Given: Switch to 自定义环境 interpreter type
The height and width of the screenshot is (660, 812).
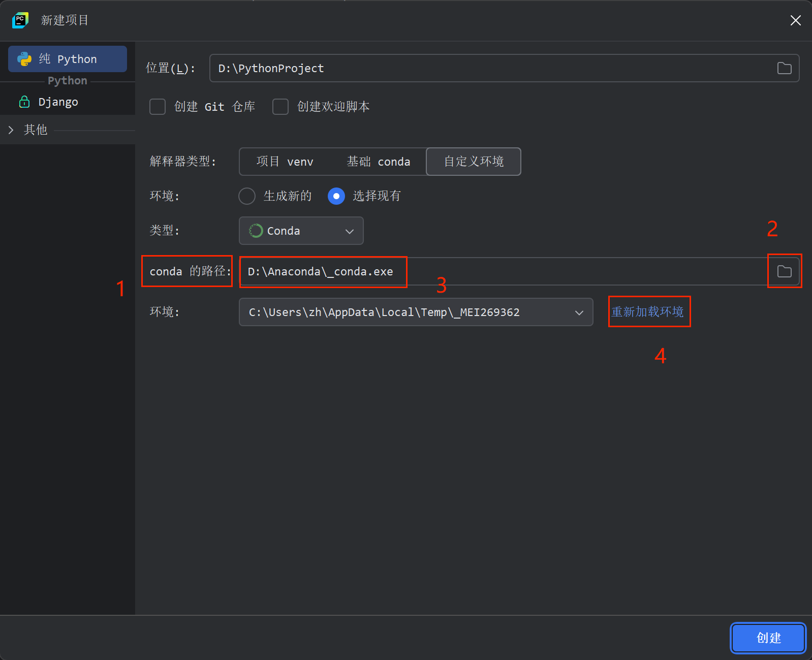Looking at the screenshot, I should tap(474, 162).
